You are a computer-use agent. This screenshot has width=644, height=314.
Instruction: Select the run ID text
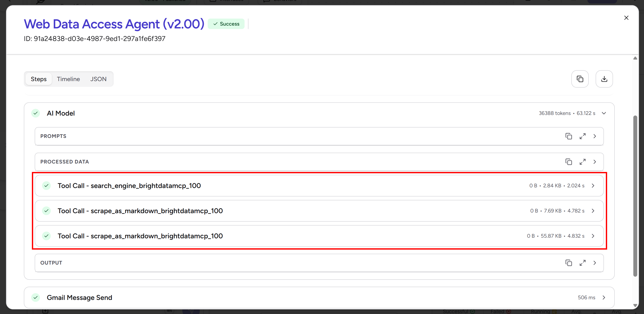[95, 39]
